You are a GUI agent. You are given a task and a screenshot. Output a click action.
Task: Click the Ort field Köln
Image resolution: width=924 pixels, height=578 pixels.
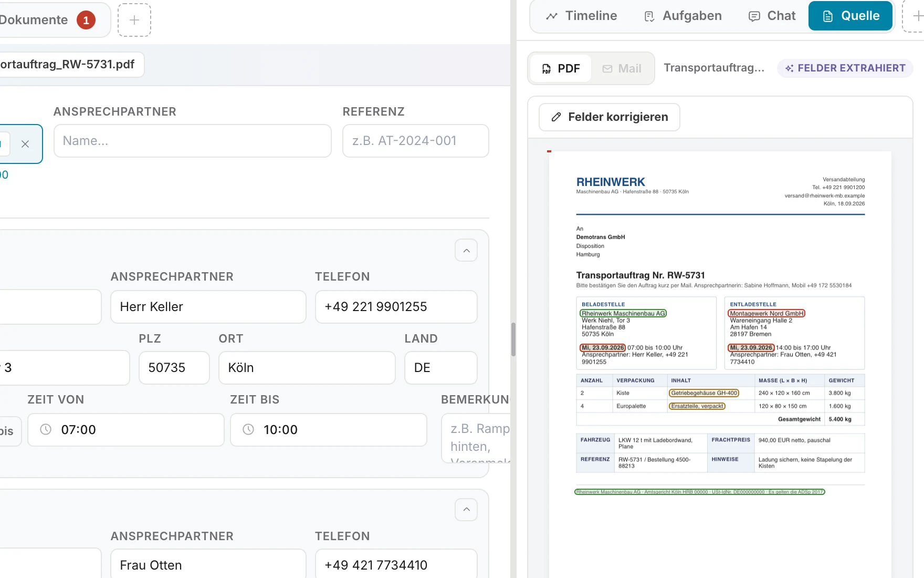(307, 368)
